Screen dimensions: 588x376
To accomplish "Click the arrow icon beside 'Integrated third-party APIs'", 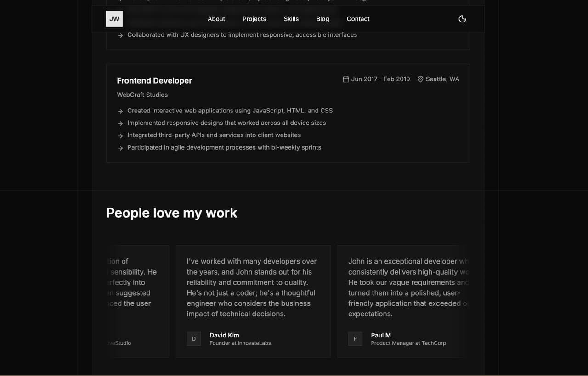I will [120, 135].
